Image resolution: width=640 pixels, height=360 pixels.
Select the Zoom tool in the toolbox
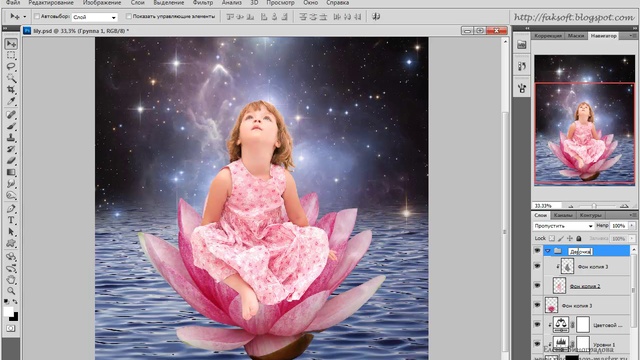pos(11,291)
